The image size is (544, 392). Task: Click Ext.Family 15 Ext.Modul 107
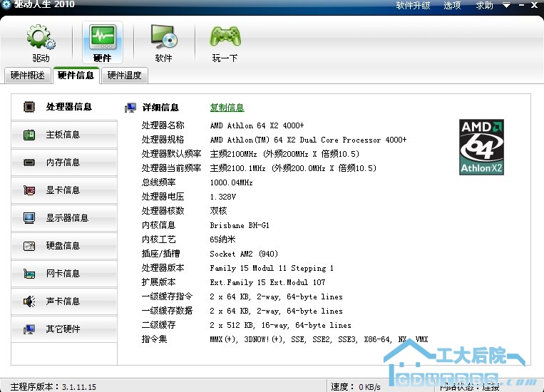pos(267,282)
